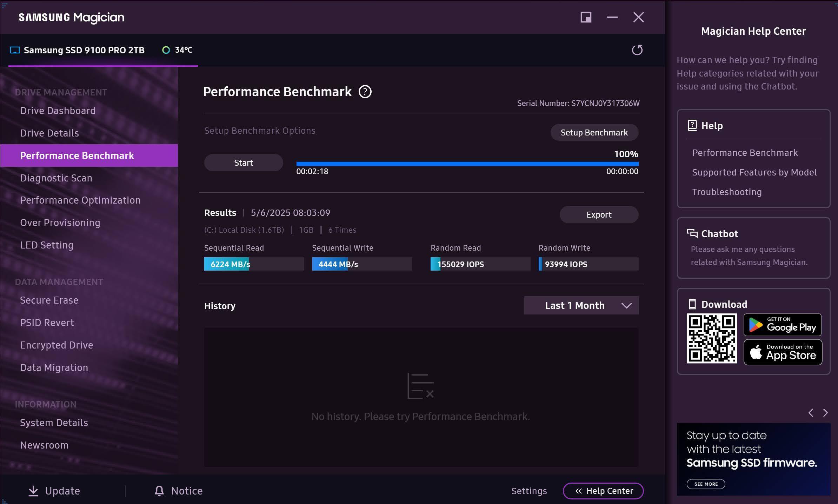This screenshot has height=504, width=838.
Task: Open Secure Erase in Data Management
Action: coord(49,300)
